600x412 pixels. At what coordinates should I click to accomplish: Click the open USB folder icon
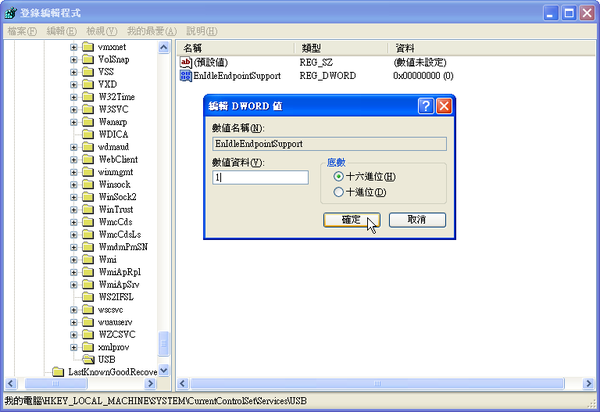88,360
